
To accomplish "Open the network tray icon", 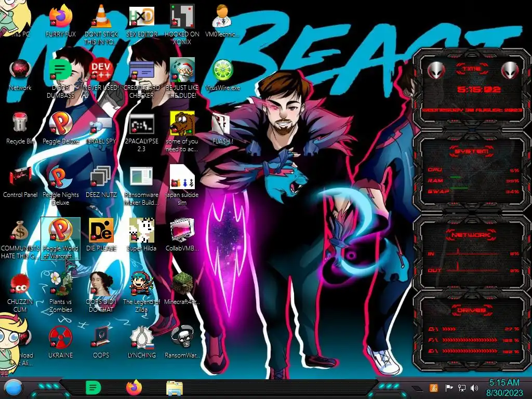I will click(462, 388).
